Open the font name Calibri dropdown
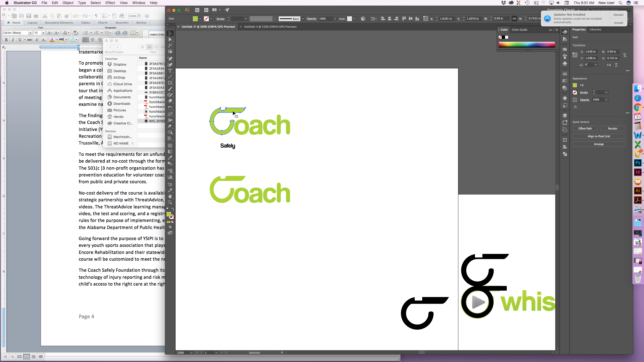Image resolution: width=644 pixels, height=362 pixels. (x=30, y=33)
